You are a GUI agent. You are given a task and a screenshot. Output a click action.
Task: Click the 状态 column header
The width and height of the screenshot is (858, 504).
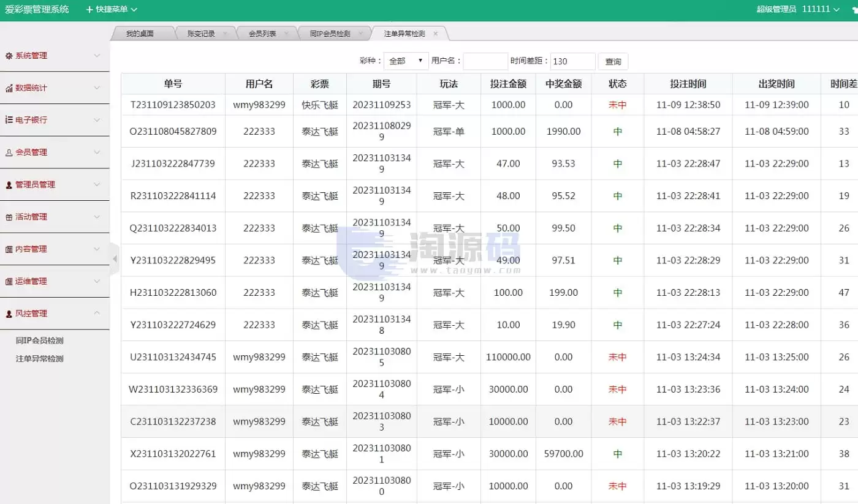click(x=618, y=84)
